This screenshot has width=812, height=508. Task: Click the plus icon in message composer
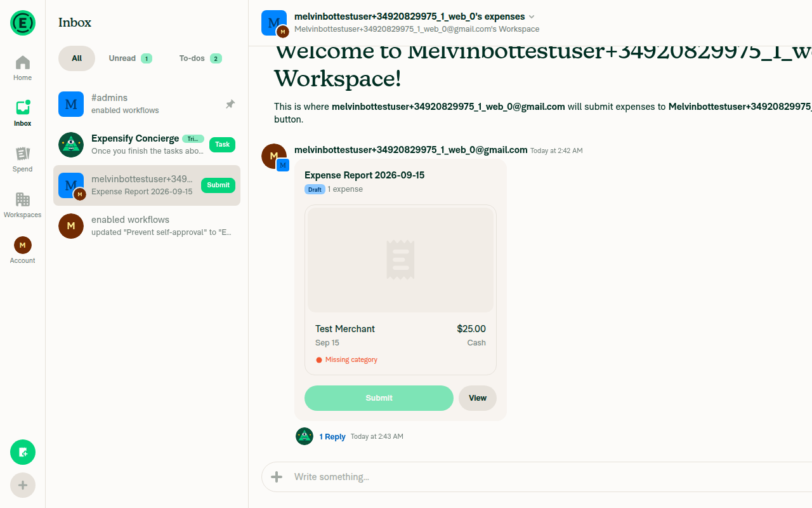point(277,477)
